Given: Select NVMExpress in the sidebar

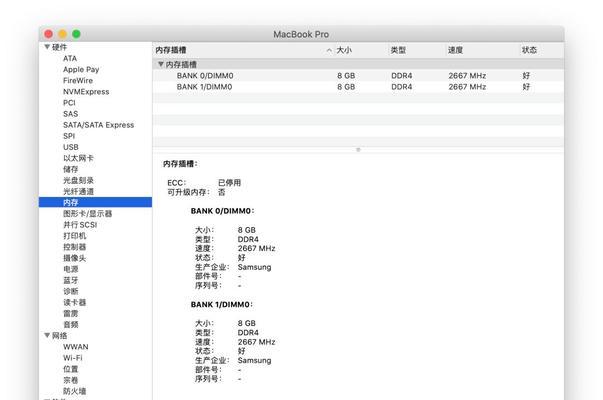Looking at the screenshot, I should point(86,92).
